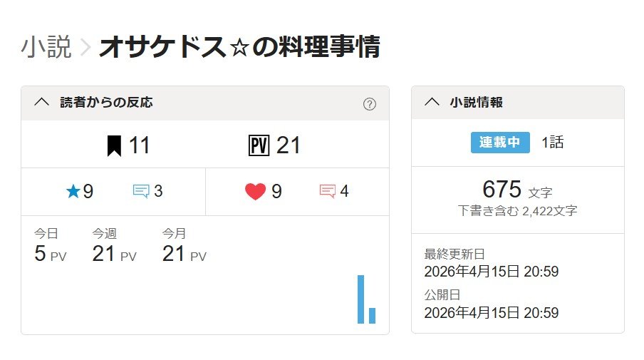This screenshot has height=360, width=644.
Task: Click the tall blue PV chart bar
Action: click(360, 299)
